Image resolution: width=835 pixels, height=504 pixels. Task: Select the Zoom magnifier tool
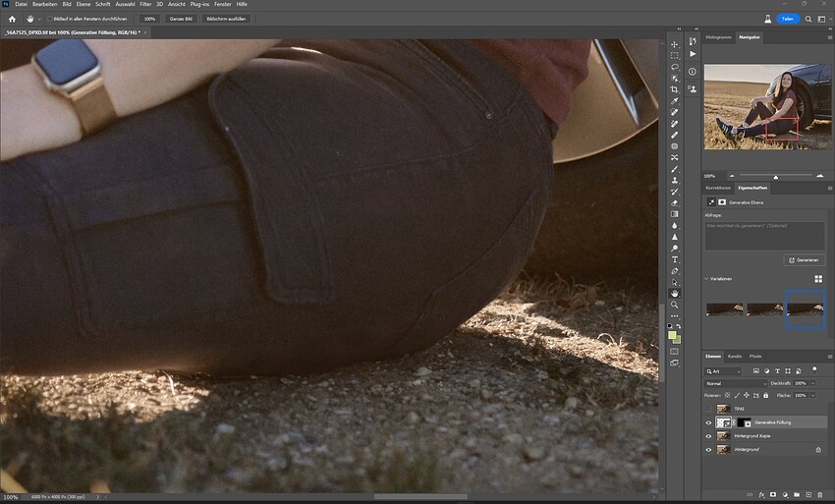pos(675,305)
